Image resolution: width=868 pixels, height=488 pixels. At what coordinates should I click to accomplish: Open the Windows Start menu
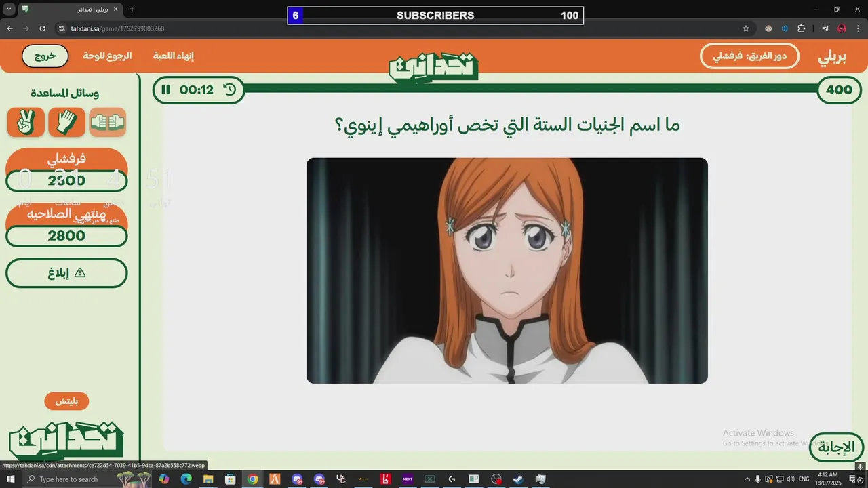[11, 479]
